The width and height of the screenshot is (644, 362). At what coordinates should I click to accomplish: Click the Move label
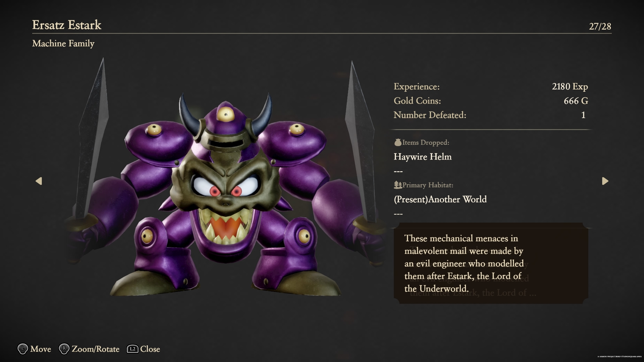pos(41,349)
